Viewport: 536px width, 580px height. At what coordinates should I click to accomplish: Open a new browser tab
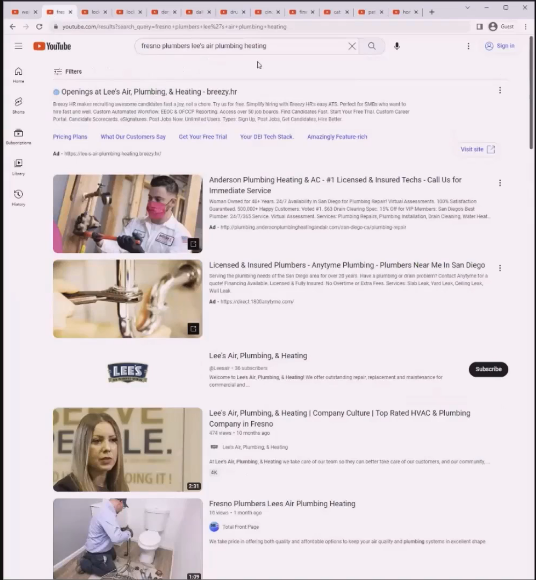click(431, 12)
